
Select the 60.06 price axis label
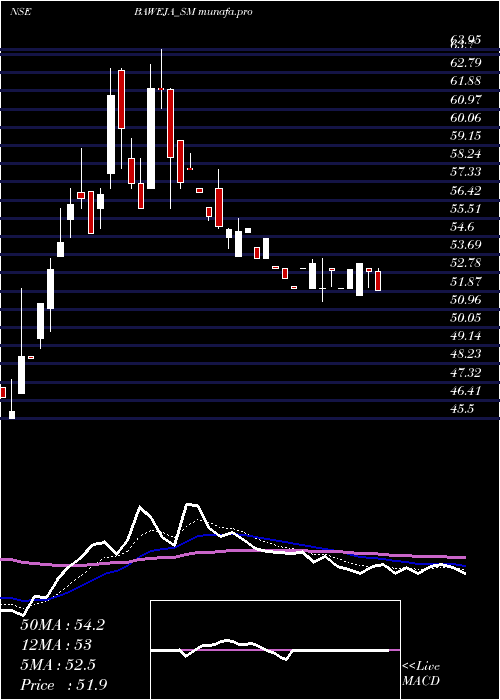466,118
